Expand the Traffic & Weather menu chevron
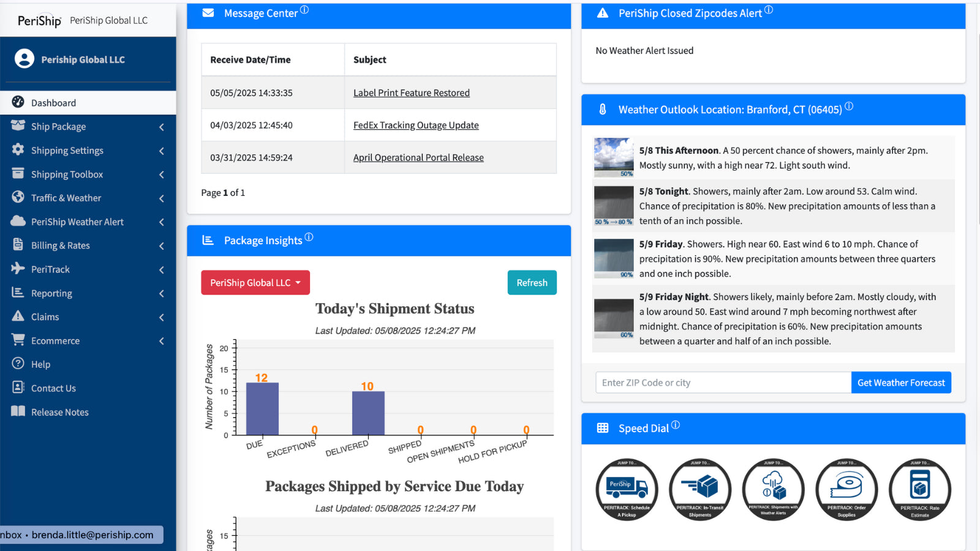Viewport: 980px width, 551px height. click(162, 198)
